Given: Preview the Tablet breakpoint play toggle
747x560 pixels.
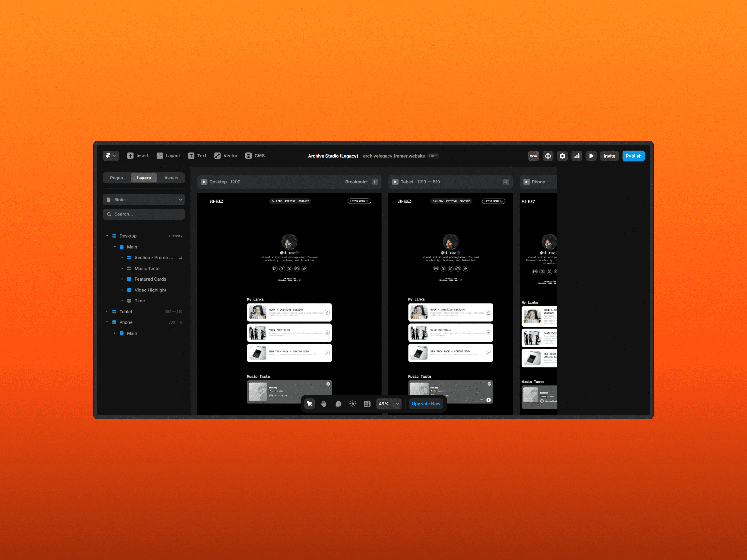Looking at the screenshot, I should tap(395, 182).
